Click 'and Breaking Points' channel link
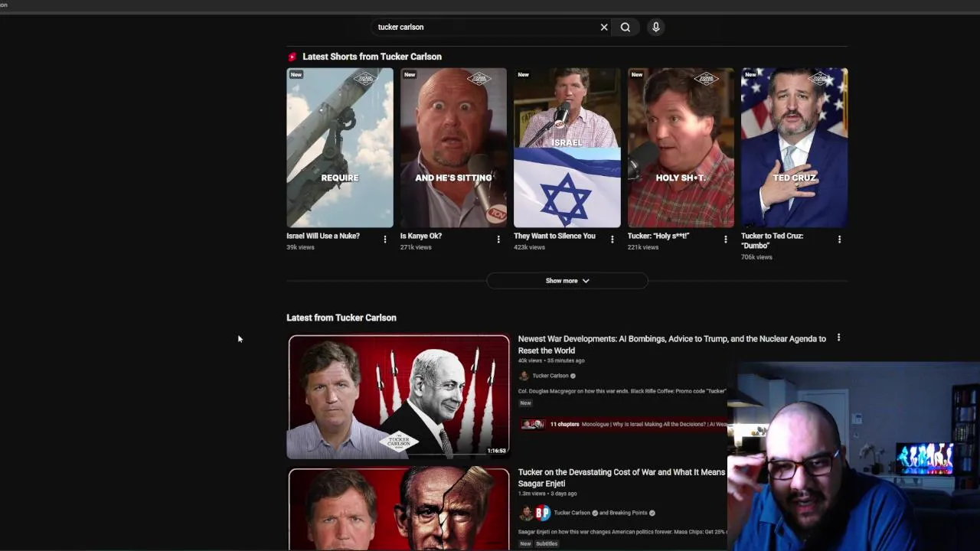 tap(623, 513)
